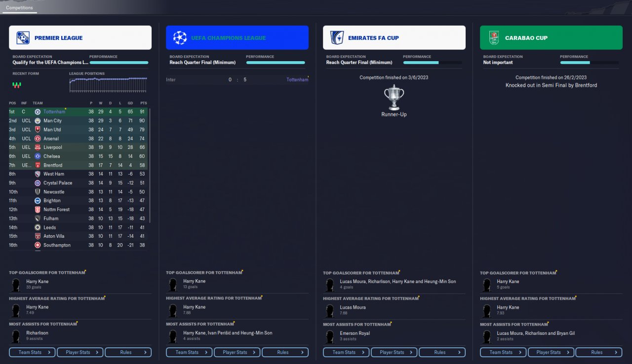View Rules for FA Cup
The height and width of the screenshot is (364, 632).
(x=442, y=352)
